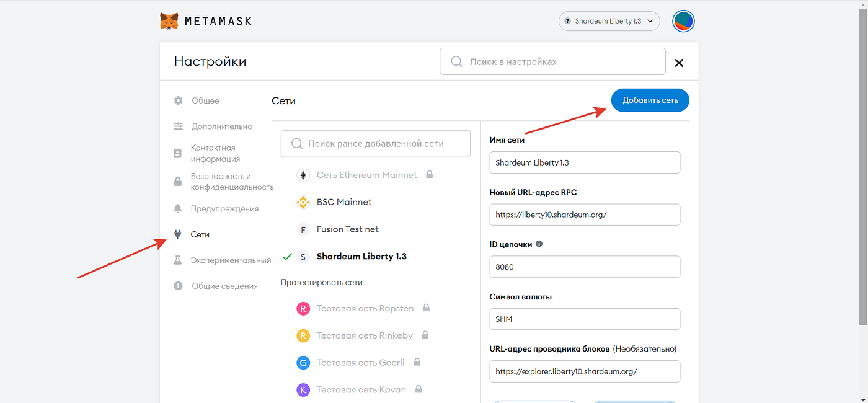
Task: Select Тестовая сеть Ropsten
Action: [365, 308]
